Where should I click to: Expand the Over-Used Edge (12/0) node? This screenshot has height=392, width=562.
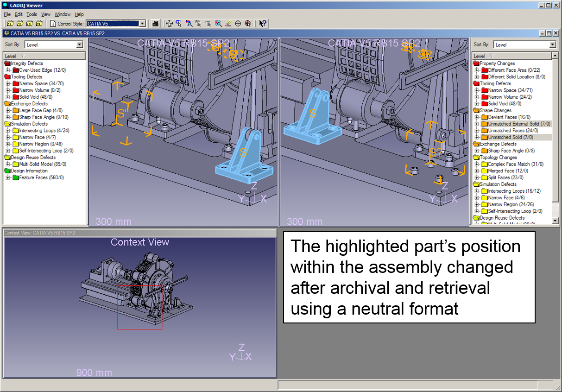[8, 70]
